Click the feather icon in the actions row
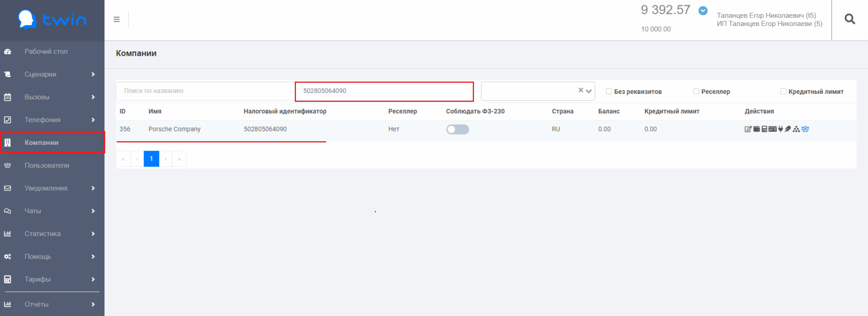868x316 pixels. pyautogui.click(x=788, y=129)
